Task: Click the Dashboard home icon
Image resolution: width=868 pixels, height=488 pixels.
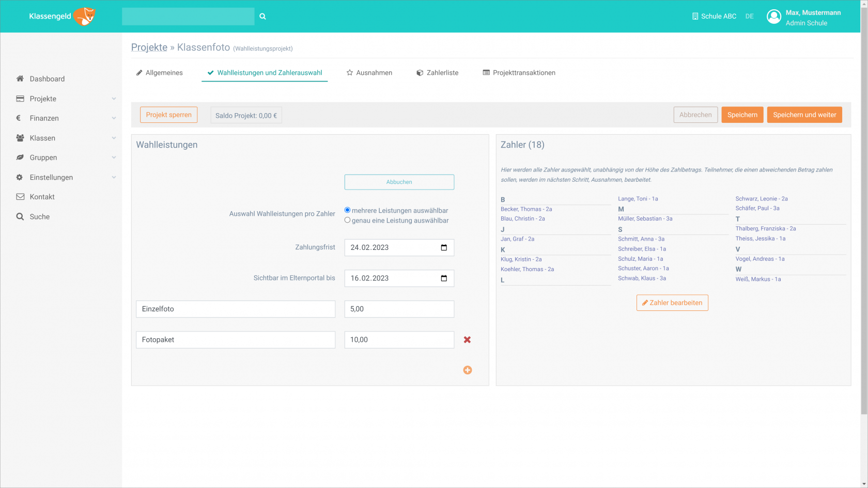Action: pos(20,78)
